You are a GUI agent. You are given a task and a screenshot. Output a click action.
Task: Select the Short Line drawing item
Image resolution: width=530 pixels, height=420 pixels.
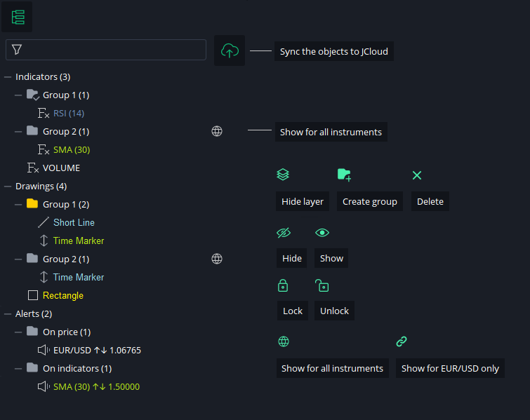(x=74, y=223)
